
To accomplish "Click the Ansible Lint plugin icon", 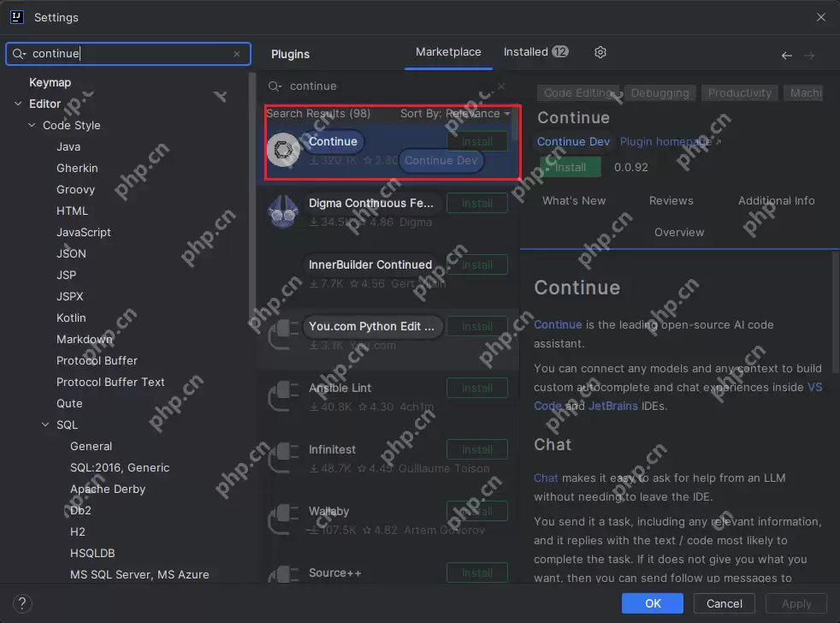I will coord(282,396).
